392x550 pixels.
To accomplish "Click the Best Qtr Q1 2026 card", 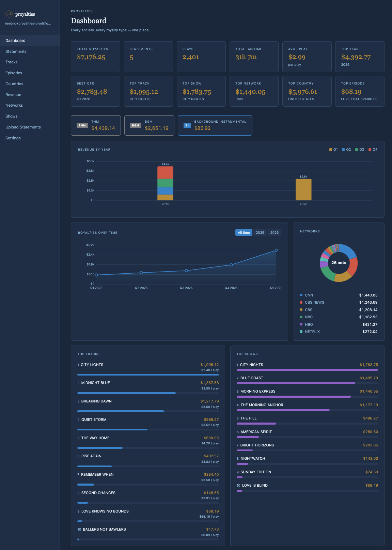I will coord(95,91).
